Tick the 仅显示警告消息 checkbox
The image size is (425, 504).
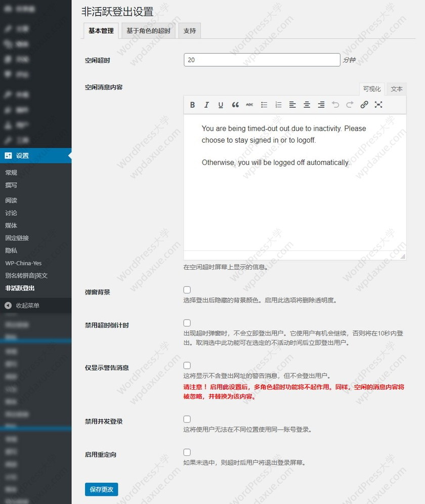tap(187, 365)
